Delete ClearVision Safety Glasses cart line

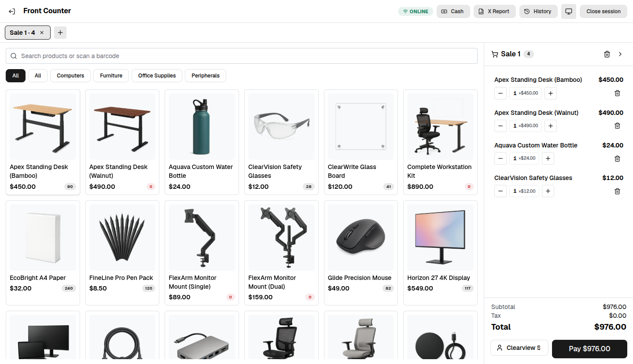coord(617,191)
